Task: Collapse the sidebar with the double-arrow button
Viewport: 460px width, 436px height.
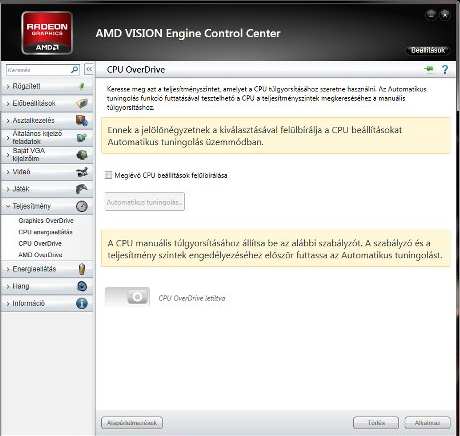Action: point(89,69)
